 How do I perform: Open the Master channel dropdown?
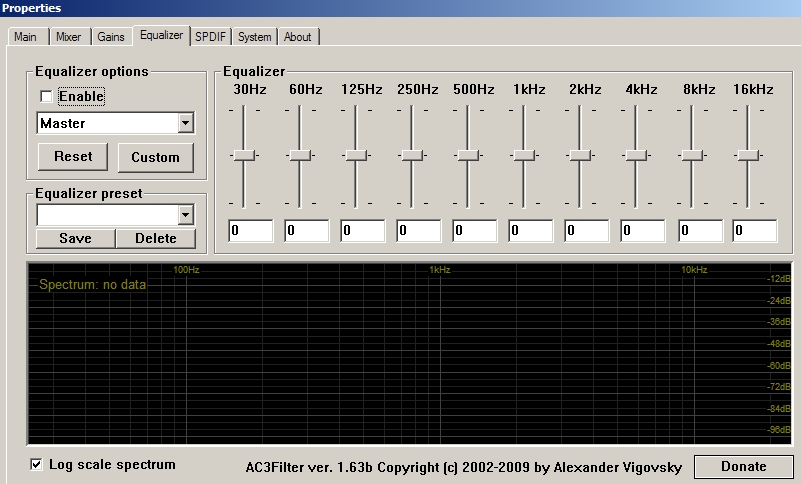[185, 123]
